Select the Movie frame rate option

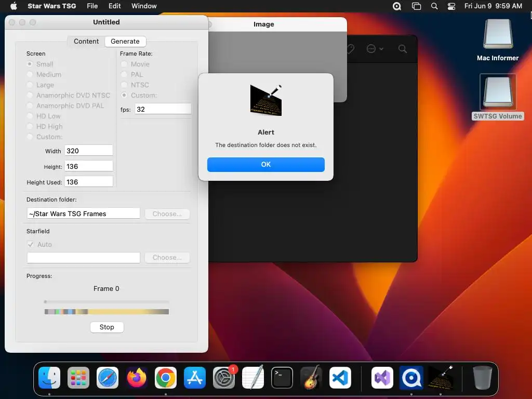coord(124,64)
